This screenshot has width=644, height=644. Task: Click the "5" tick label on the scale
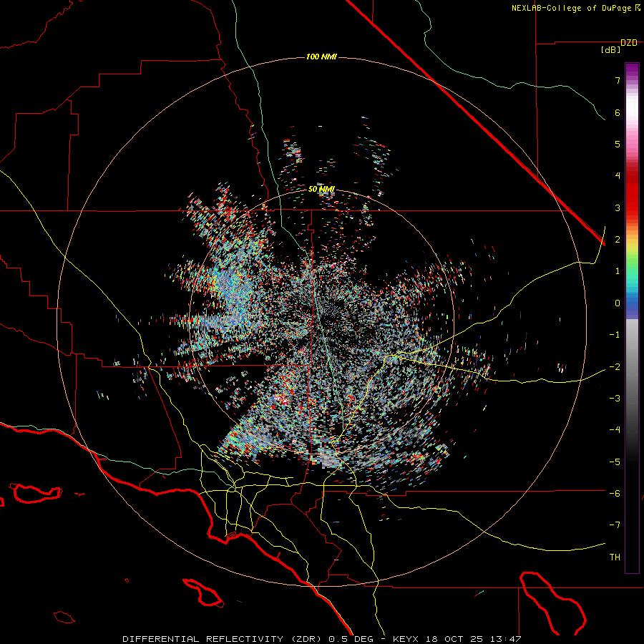tap(618, 144)
